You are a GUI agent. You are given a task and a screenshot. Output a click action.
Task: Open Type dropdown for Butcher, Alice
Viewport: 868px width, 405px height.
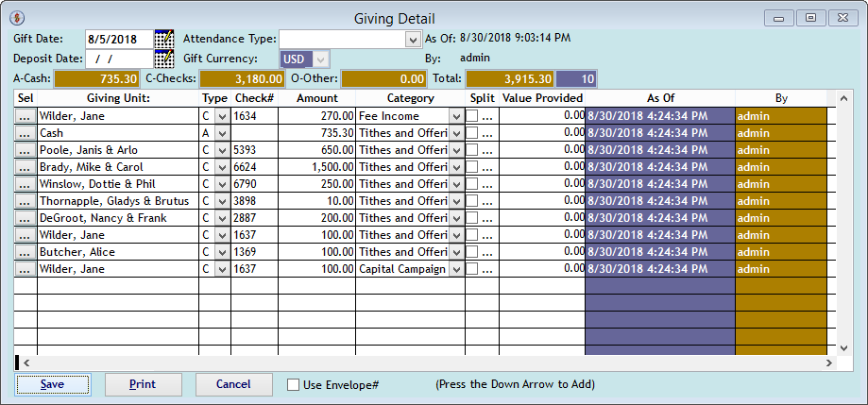(223, 252)
